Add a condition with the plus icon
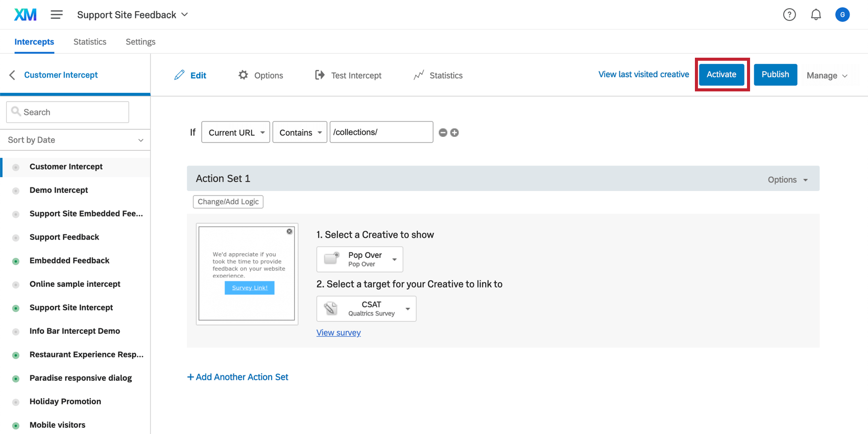868x434 pixels. (454, 133)
